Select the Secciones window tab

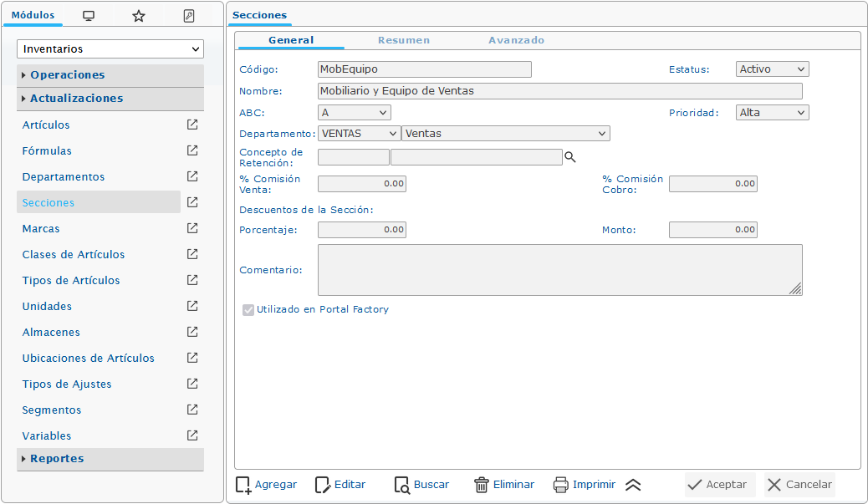259,16
